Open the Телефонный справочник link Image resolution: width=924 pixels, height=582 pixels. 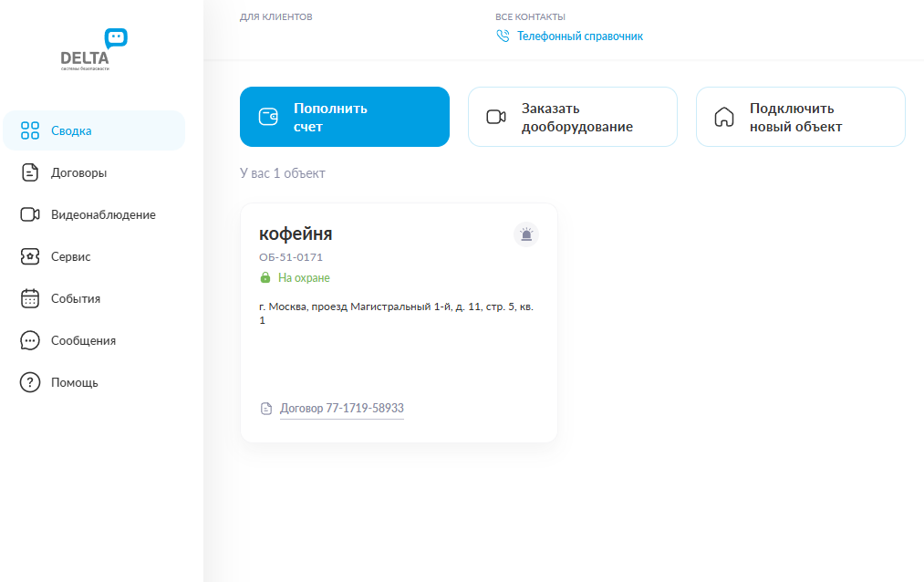tap(578, 36)
